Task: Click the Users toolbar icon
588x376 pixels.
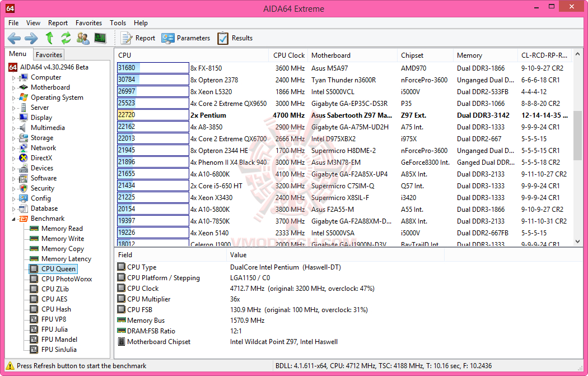Action: click(x=83, y=38)
